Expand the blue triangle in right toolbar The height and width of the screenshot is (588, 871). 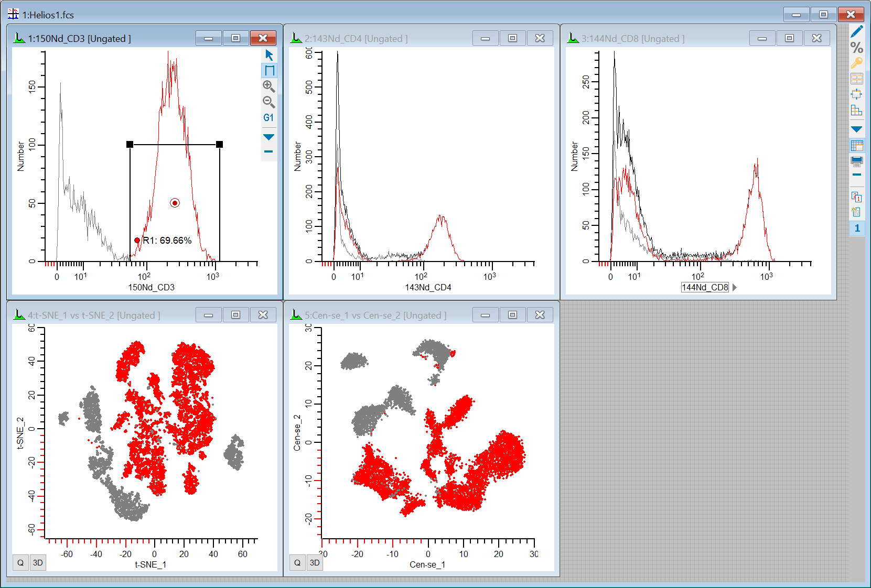tap(856, 129)
